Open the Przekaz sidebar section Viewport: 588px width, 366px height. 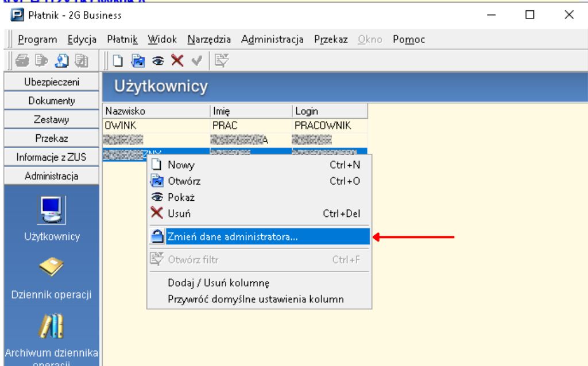(x=51, y=138)
